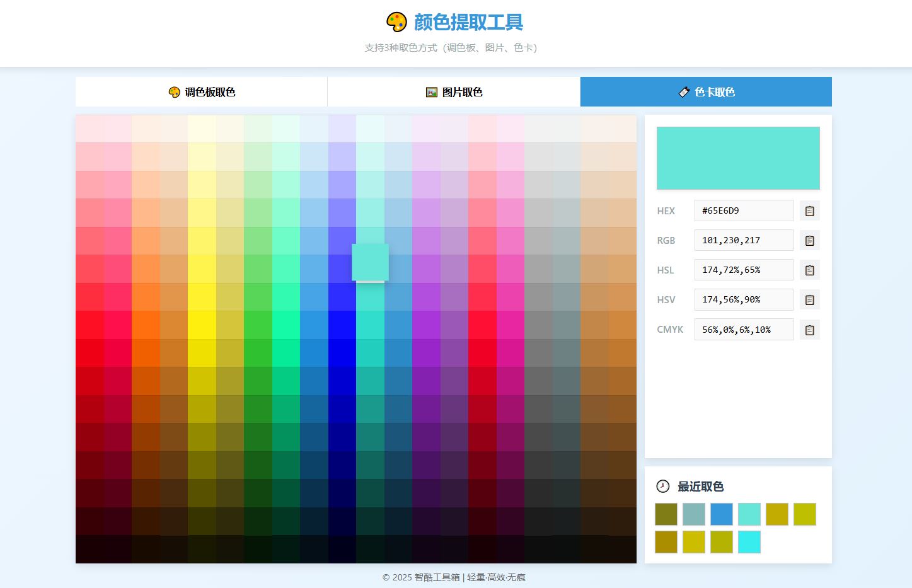Click the footer text © 2025 智酷工具箱
Image resolution: width=912 pixels, height=588 pixels.
[x=421, y=577]
